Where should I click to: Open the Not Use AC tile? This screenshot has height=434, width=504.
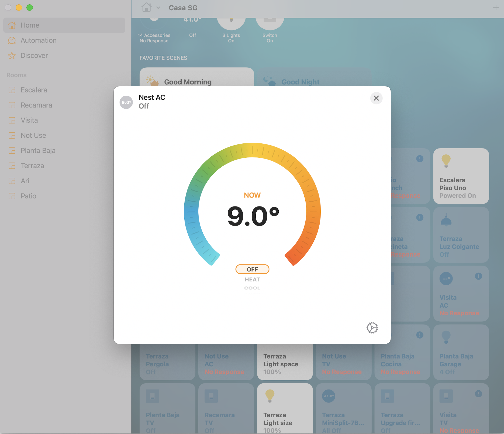point(226,362)
